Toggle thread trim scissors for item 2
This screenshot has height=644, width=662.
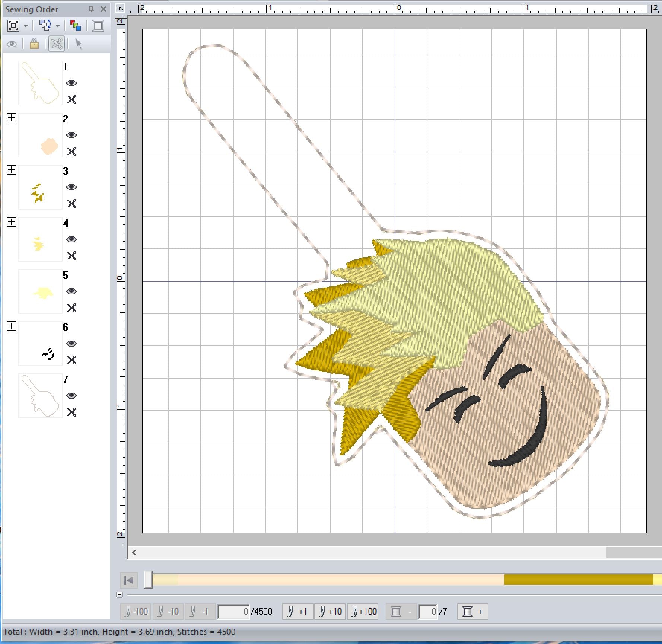71,152
